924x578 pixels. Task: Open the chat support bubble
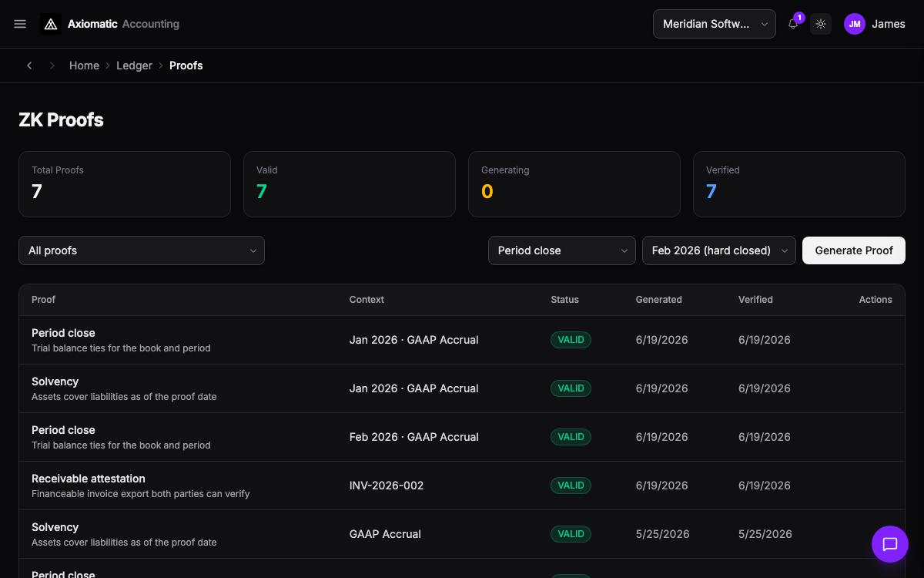point(890,544)
